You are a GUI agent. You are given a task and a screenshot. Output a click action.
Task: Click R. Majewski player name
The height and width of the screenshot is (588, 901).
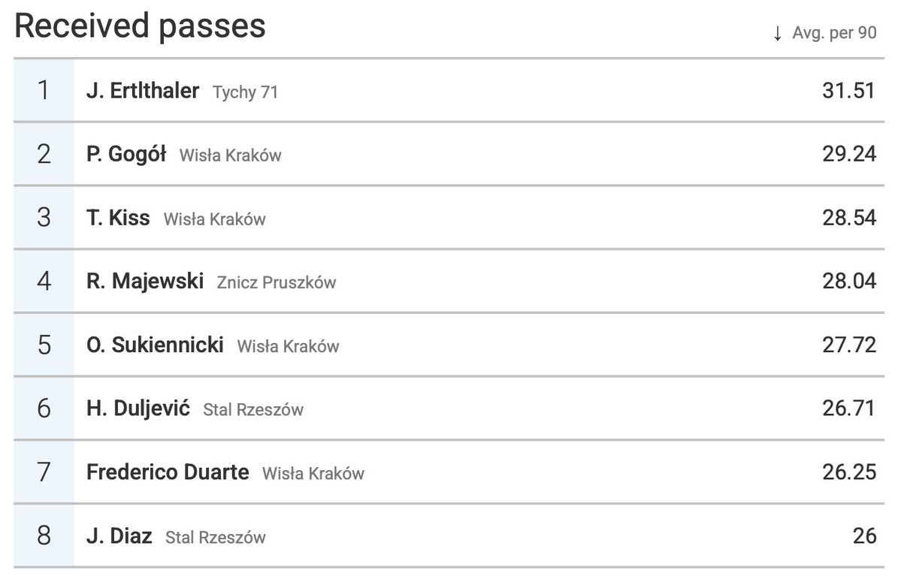click(145, 282)
